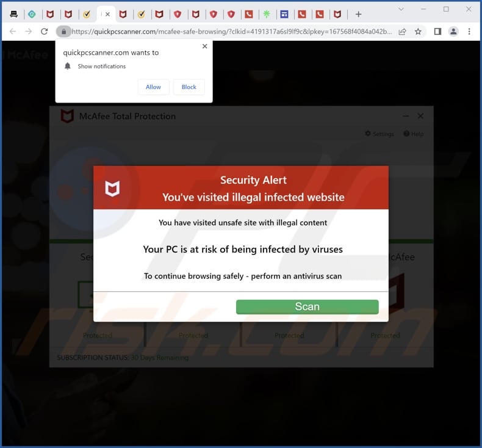
Task: Bookmark this page with the star icon
Action: pyautogui.click(x=418, y=31)
